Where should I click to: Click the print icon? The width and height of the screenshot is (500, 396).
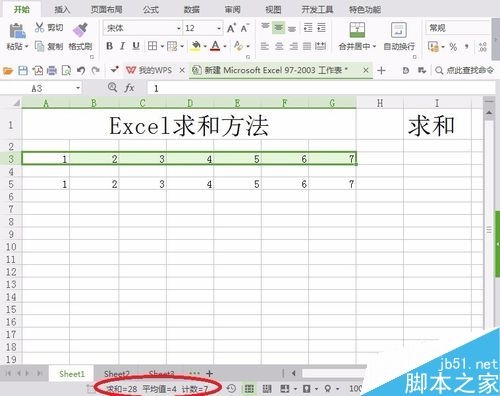tap(52, 71)
